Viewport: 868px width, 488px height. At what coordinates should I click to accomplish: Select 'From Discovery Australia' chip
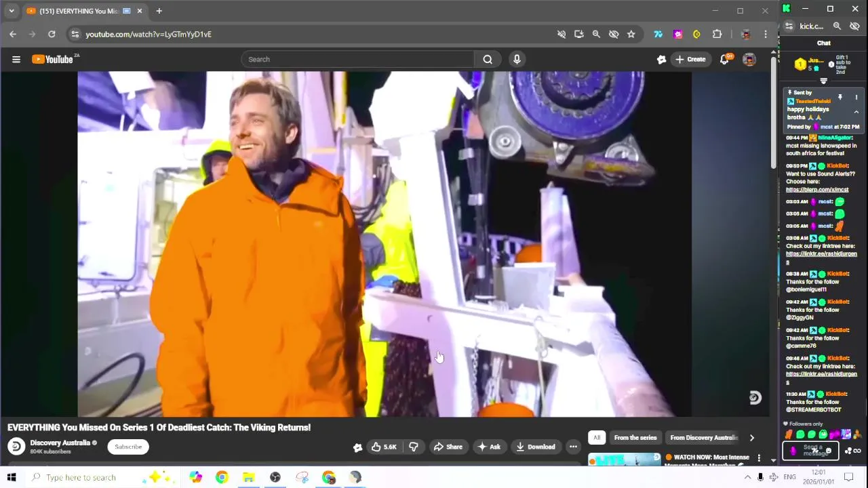pos(703,438)
